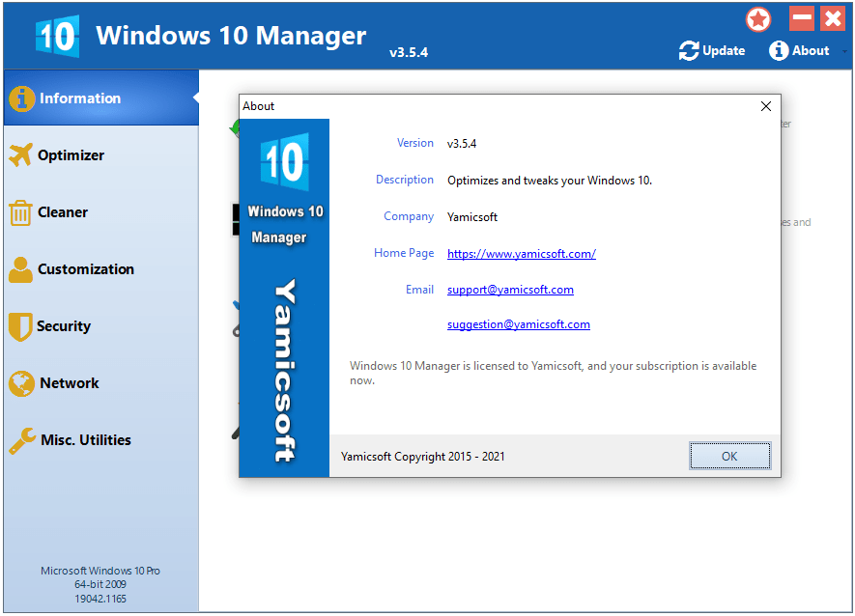Close the Windows 10 Manager main window
Image resolution: width=855 pixels, height=616 pixels.
point(833,19)
